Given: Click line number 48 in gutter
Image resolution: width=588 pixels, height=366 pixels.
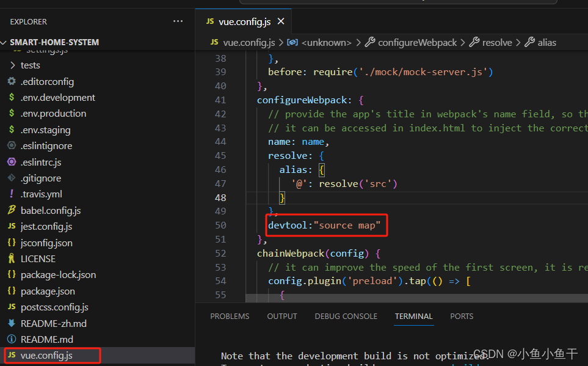Looking at the screenshot, I should tap(220, 197).
